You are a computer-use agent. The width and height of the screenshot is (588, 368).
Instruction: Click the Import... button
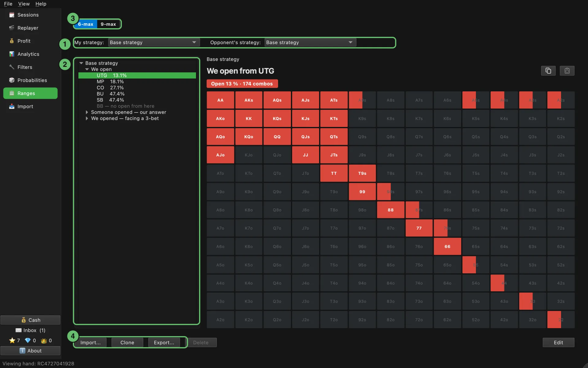pyautogui.click(x=90, y=343)
